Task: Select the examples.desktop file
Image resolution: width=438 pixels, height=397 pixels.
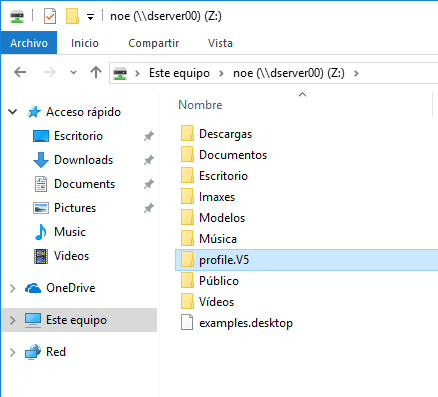Action: (246, 323)
